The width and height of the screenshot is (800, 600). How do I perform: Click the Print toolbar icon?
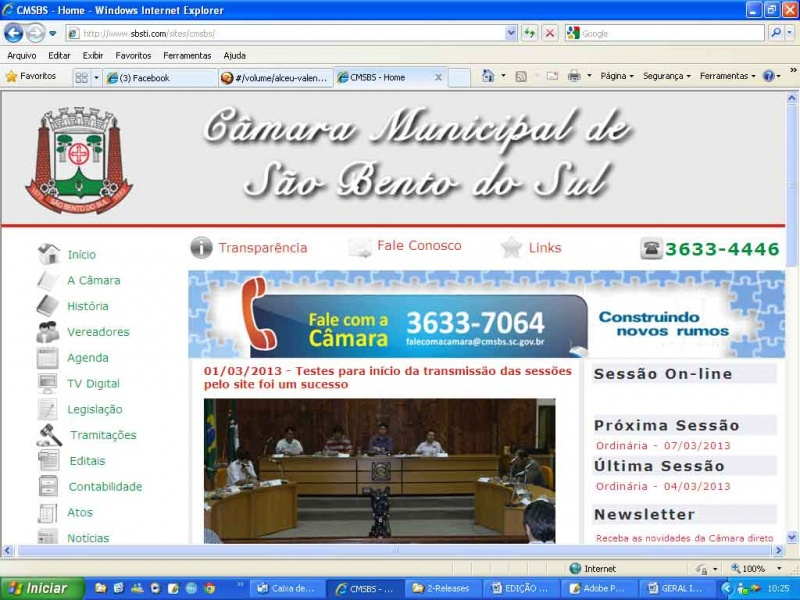pyautogui.click(x=574, y=76)
